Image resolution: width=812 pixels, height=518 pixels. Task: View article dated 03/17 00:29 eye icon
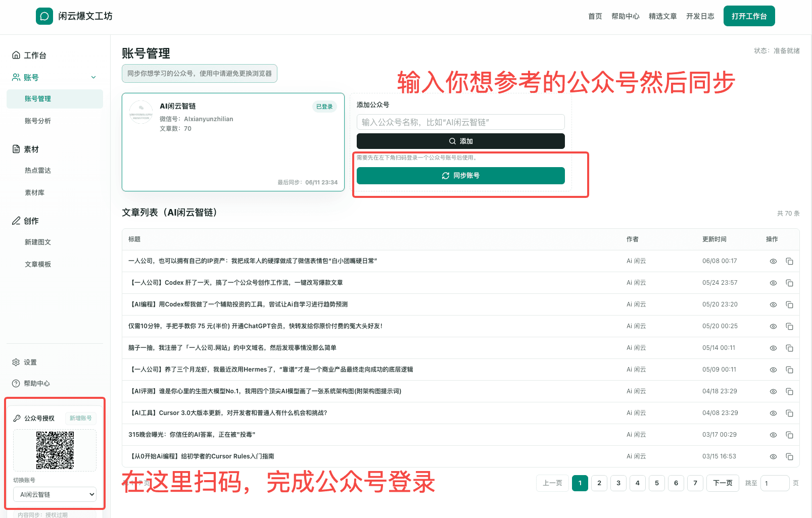click(773, 435)
